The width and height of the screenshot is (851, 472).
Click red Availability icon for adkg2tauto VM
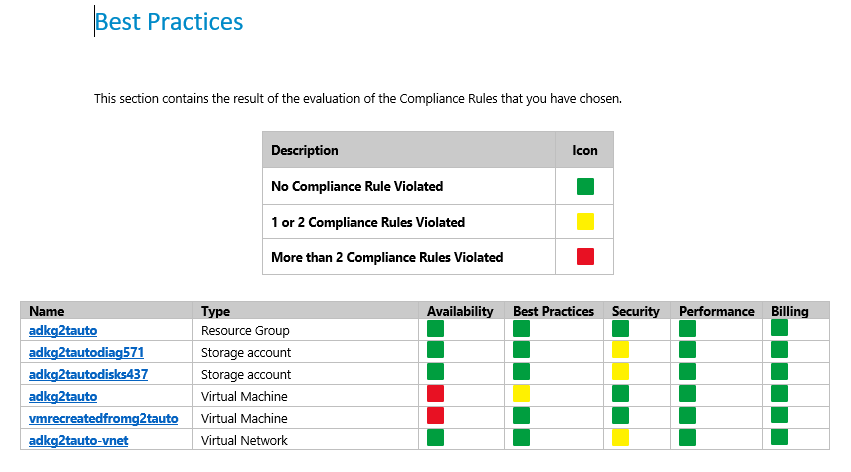pos(435,394)
